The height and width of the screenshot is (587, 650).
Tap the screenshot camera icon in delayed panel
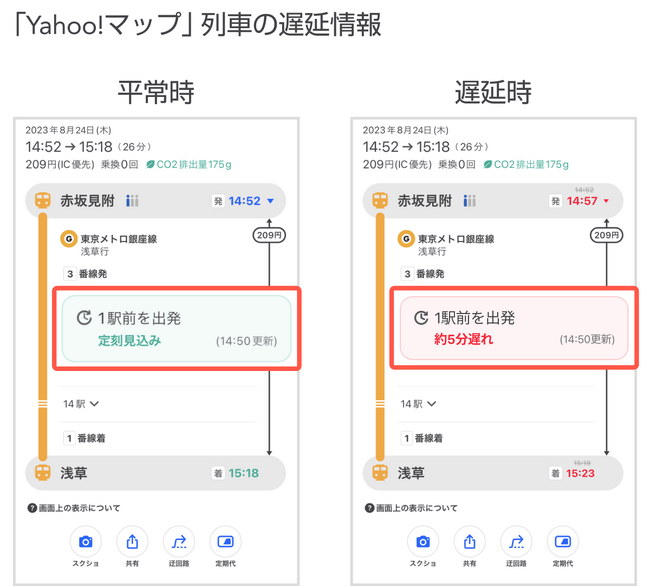pyautogui.click(x=423, y=542)
